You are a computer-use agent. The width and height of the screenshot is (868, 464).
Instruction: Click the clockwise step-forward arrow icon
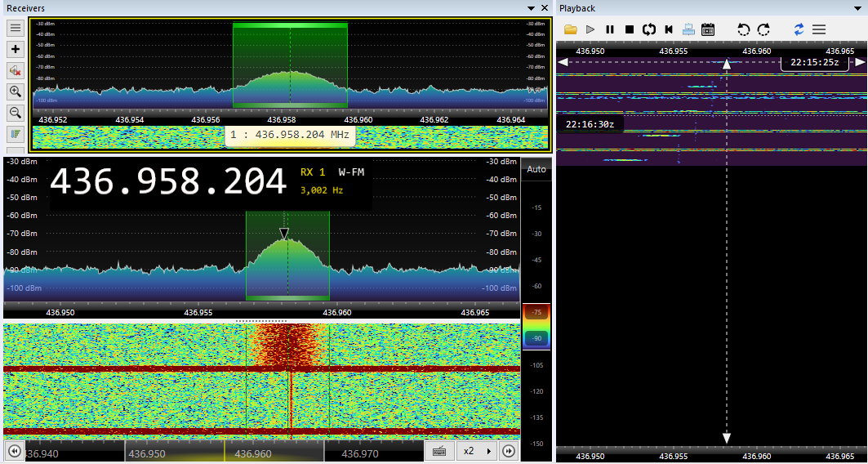coord(763,29)
